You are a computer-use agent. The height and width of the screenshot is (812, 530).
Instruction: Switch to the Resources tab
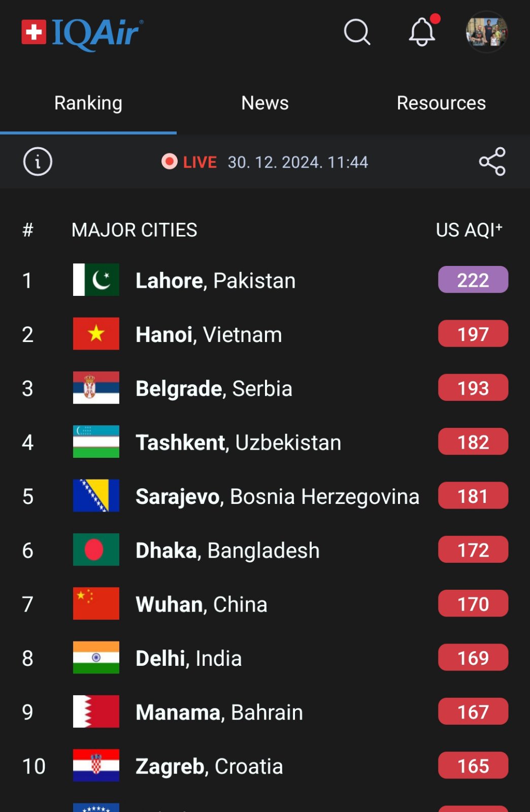(x=441, y=103)
